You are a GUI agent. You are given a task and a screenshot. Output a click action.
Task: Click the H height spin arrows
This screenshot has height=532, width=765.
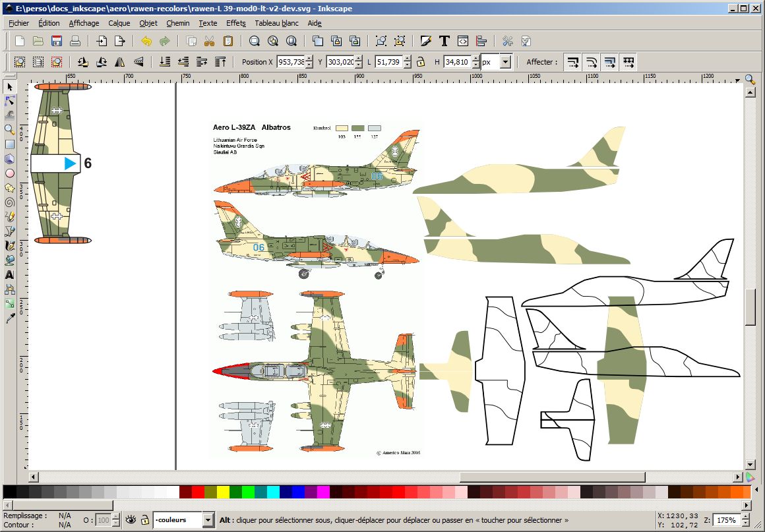(x=475, y=62)
